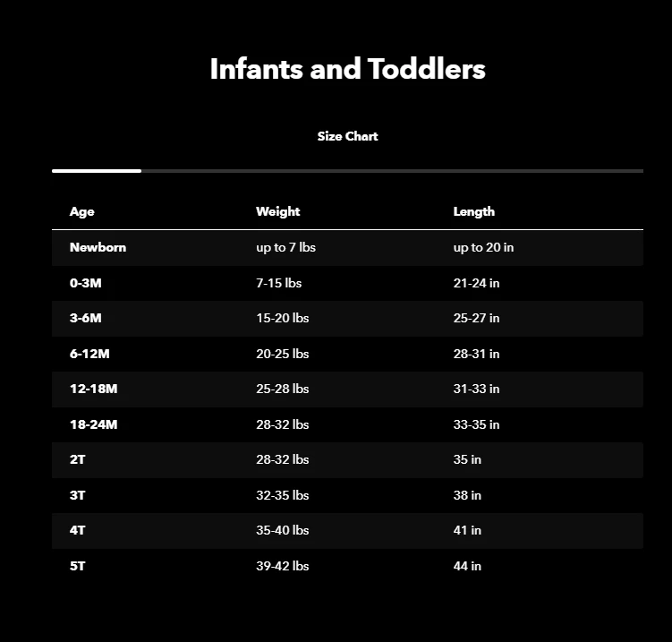Select the 12-18M age row

93,389
